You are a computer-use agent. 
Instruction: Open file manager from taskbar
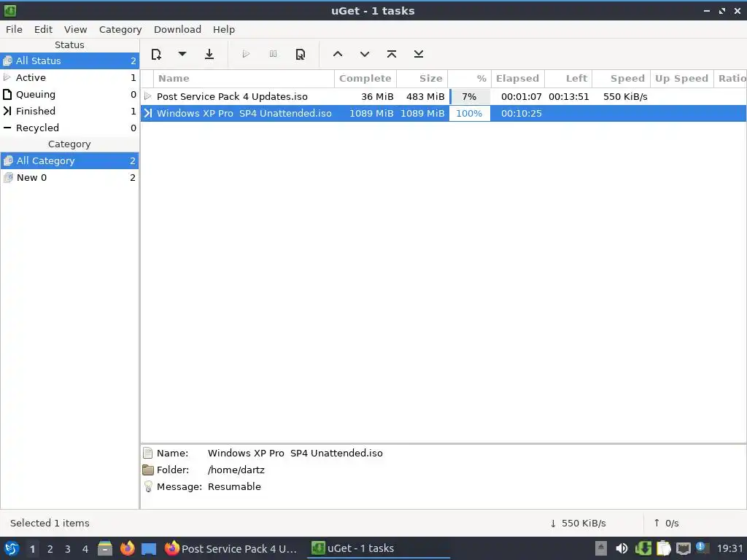[x=105, y=548]
